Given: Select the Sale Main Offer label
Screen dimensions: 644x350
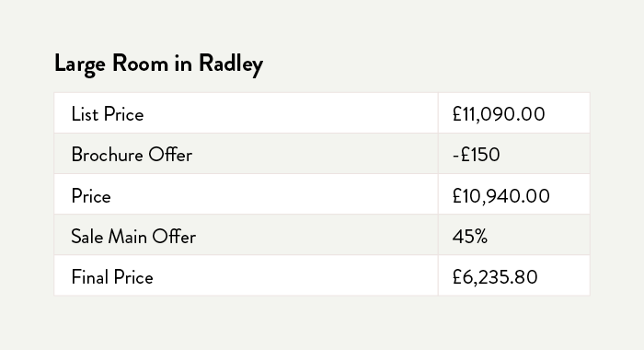Looking at the screenshot, I should click(133, 237).
